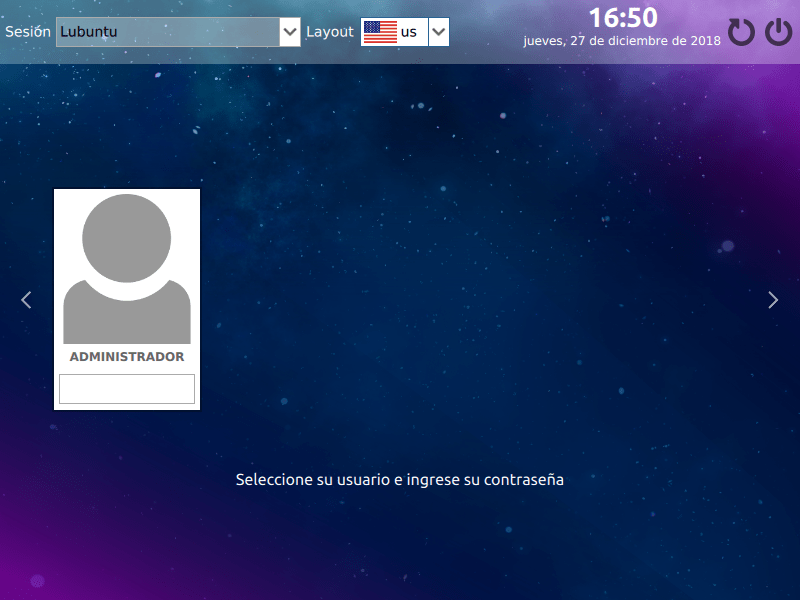Click the ADMINISTRADOR name label
This screenshot has height=600, width=800.
coord(126,355)
